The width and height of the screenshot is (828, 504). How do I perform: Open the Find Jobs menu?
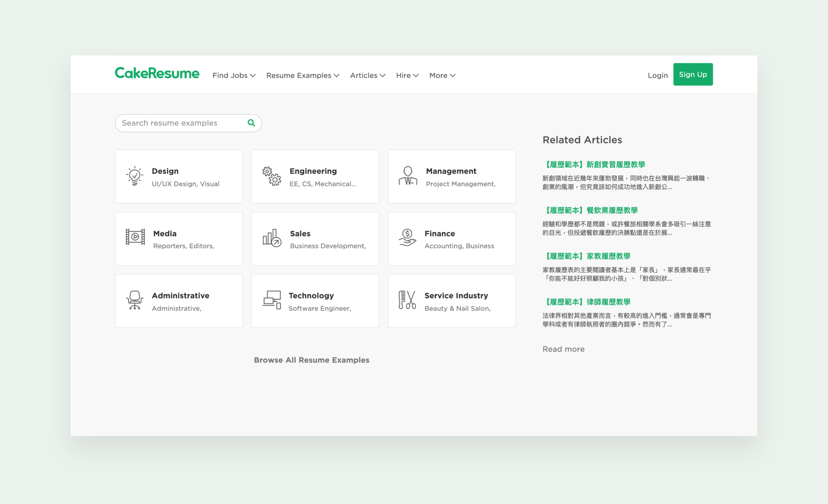coord(230,75)
